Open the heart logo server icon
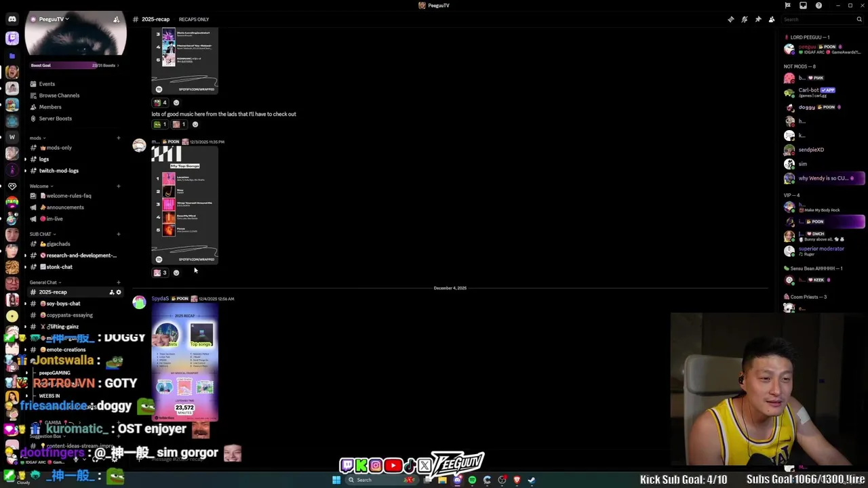This screenshot has width=868, height=488. [x=12, y=186]
